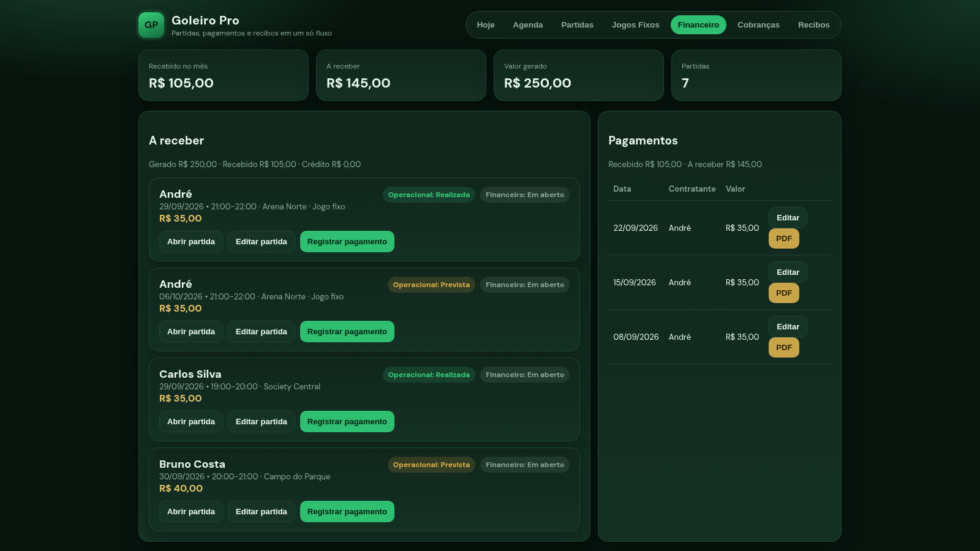Editar partida for Carlos Silva

pos(262,422)
